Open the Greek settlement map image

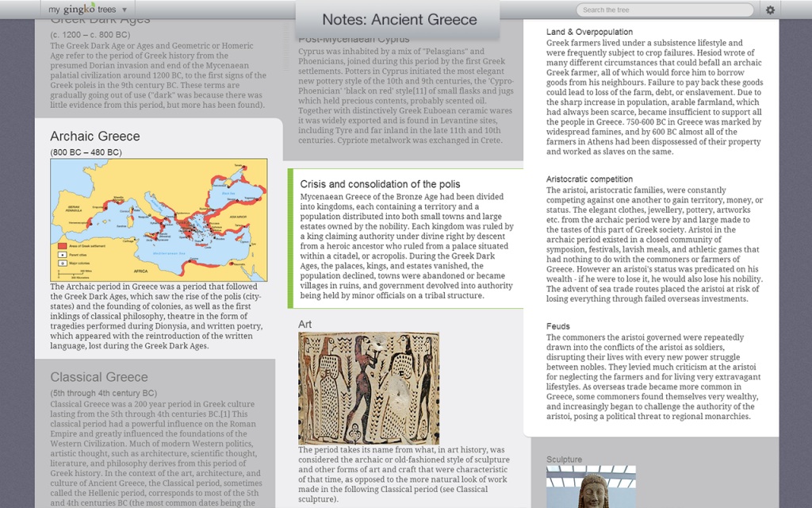pos(159,220)
